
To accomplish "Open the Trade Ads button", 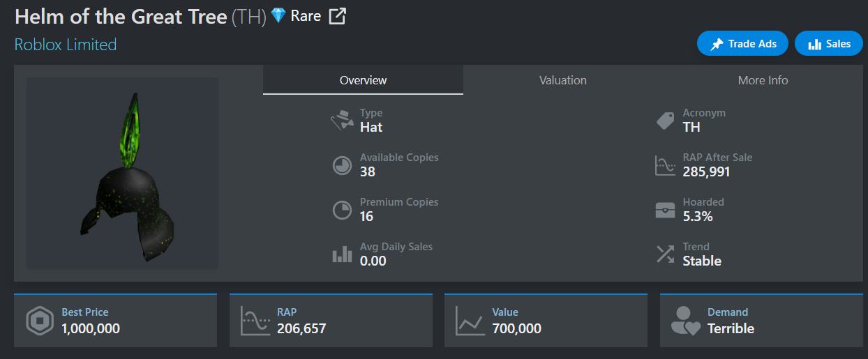I will click(742, 44).
